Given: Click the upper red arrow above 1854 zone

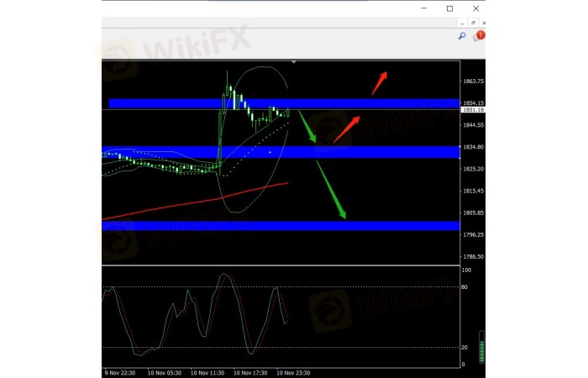Looking at the screenshot, I should (380, 81).
